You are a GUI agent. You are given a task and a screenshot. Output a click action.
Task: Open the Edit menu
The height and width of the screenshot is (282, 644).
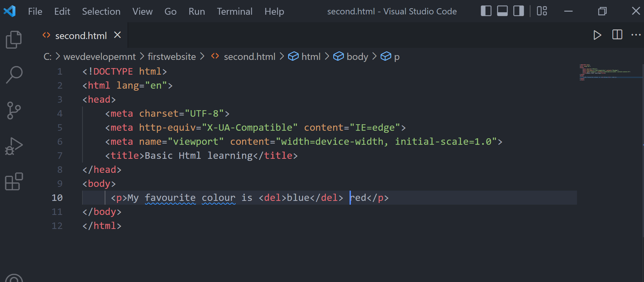click(x=62, y=11)
